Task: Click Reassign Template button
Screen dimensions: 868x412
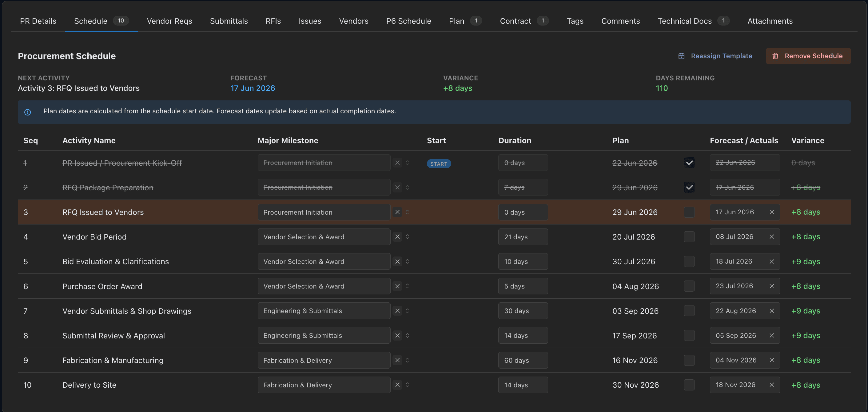Action: pyautogui.click(x=715, y=56)
